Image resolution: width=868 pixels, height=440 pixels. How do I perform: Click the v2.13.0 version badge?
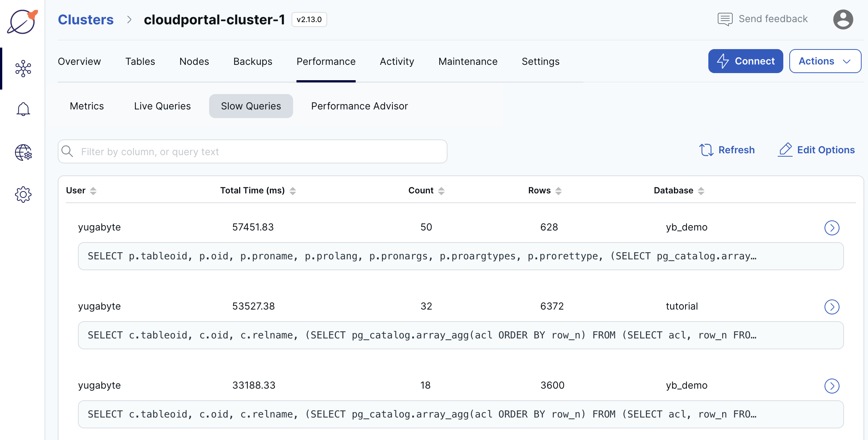point(309,19)
